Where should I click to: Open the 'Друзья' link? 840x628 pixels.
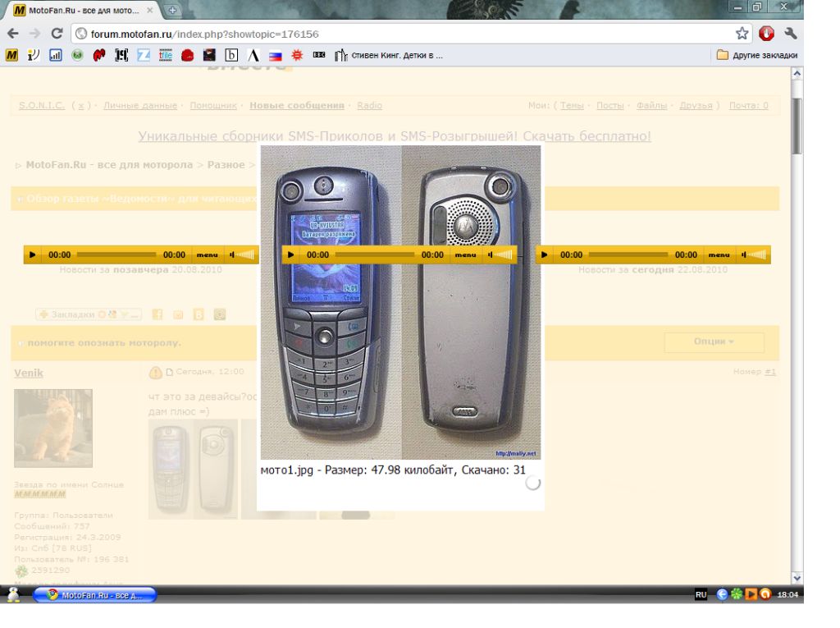[696, 106]
